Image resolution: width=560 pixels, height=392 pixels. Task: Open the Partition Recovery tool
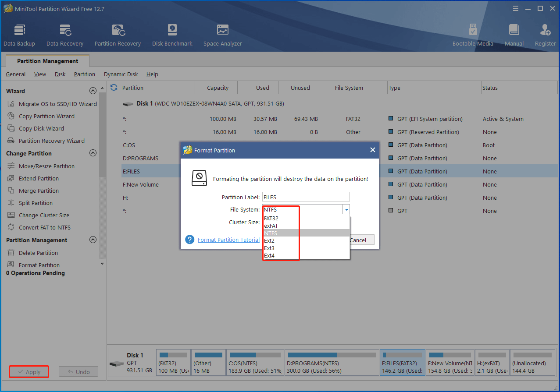[118, 35]
